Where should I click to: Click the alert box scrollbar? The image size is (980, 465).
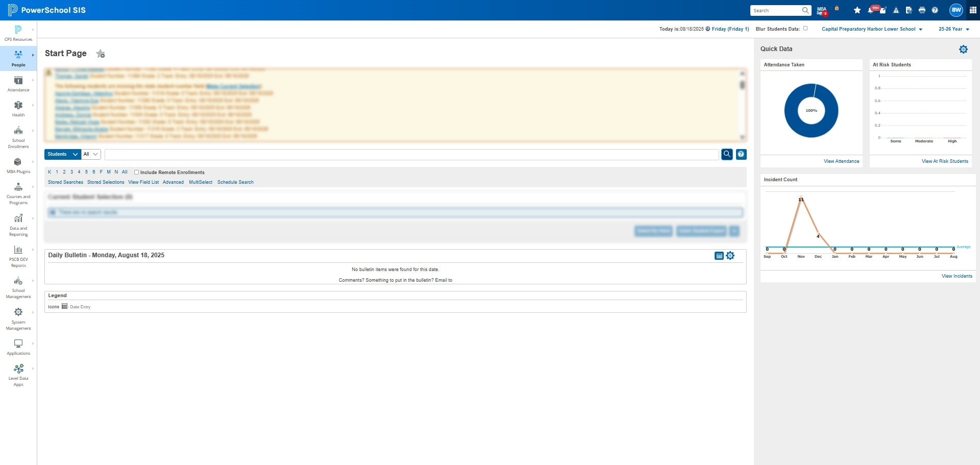point(742,105)
